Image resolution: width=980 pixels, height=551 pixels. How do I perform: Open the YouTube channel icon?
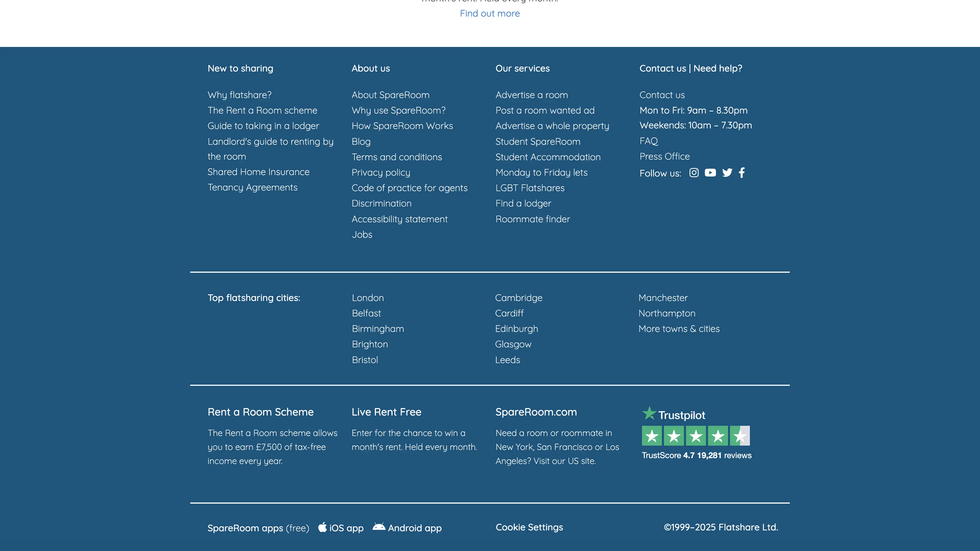710,173
